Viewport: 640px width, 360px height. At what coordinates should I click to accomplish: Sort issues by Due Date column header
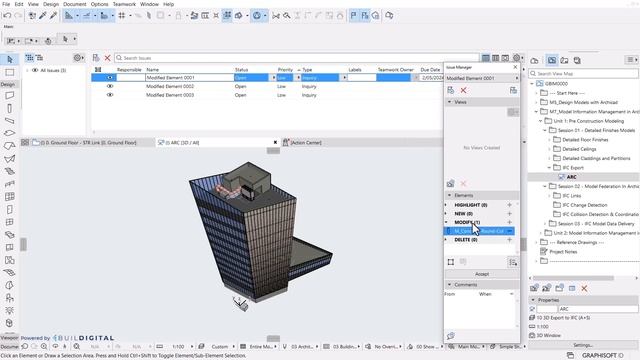pos(430,70)
